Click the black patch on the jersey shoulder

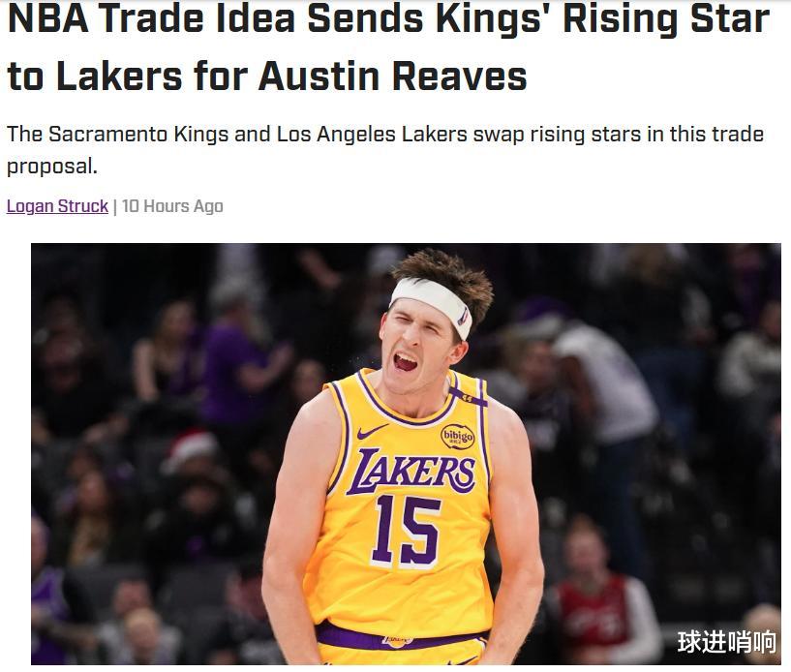click(468, 398)
